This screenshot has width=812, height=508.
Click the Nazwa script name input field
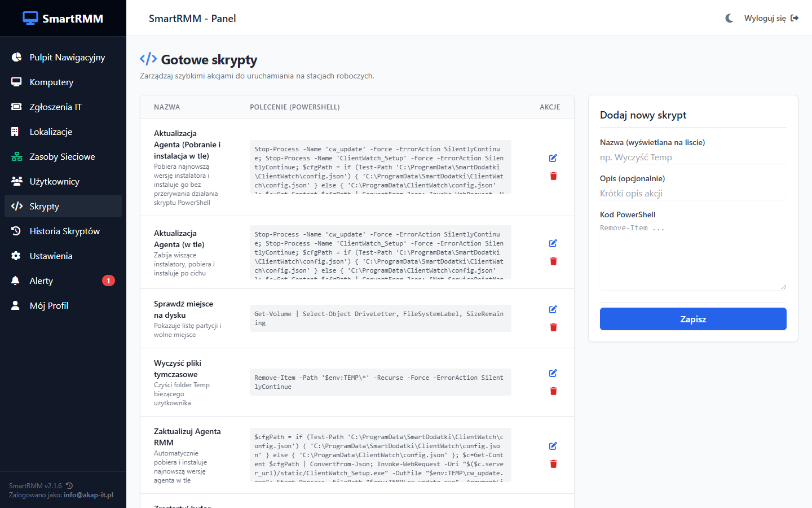pos(693,157)
